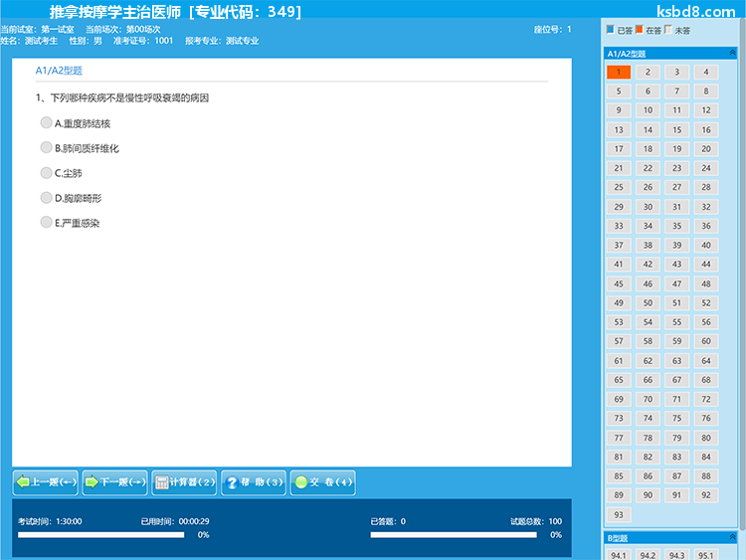Jump to question 64 in navigator
746x560 pixels.
pos(706,361)
